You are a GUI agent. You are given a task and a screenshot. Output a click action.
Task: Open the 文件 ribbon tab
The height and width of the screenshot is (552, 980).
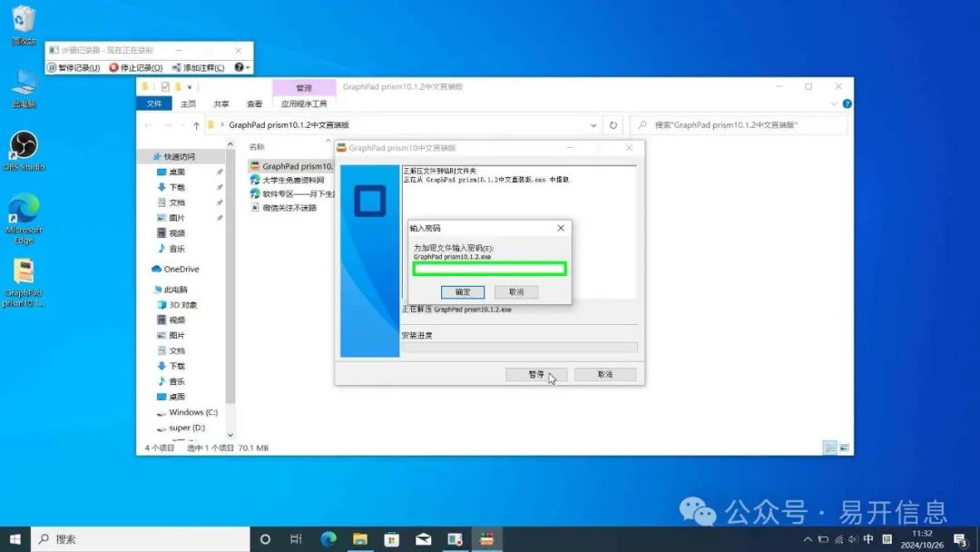point(153,103)
